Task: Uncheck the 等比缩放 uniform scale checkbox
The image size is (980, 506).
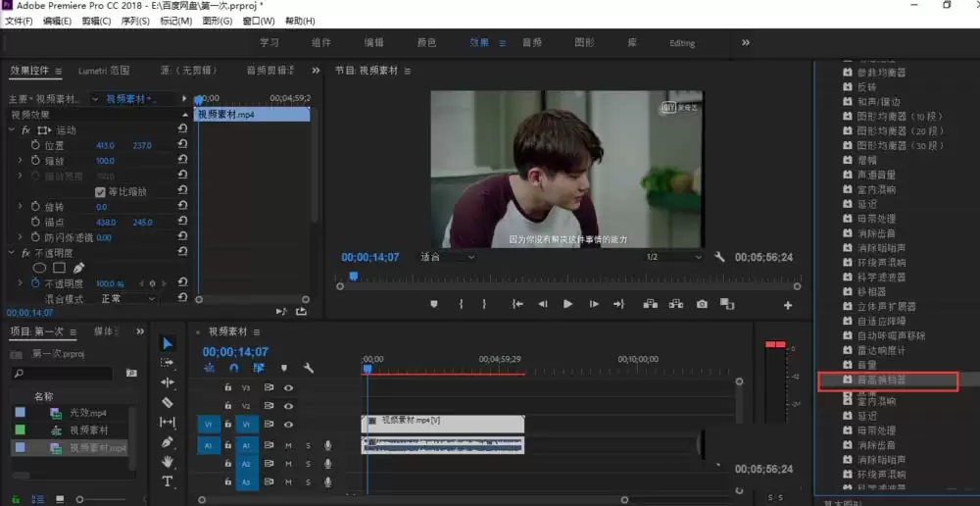Action: [x=100, y=192]
